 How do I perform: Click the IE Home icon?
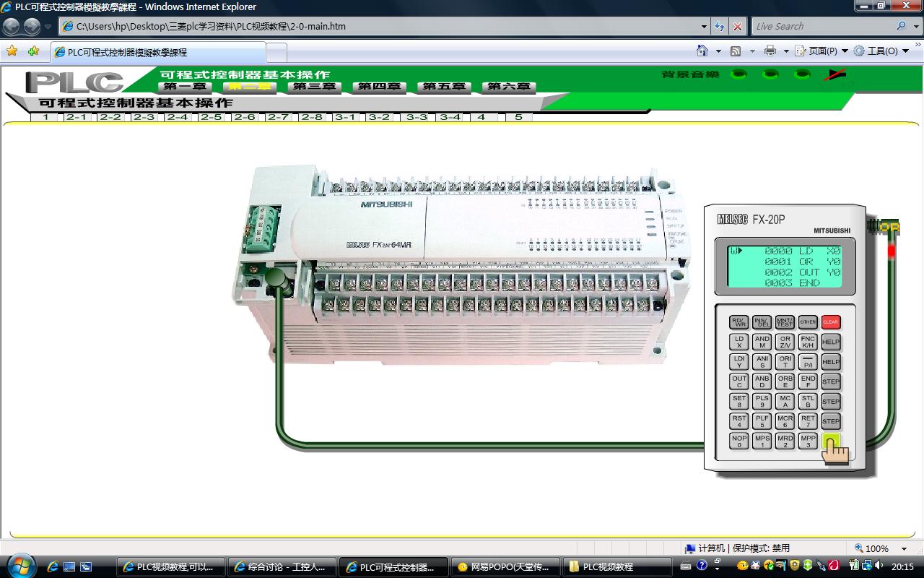click(x=702, y=51)
